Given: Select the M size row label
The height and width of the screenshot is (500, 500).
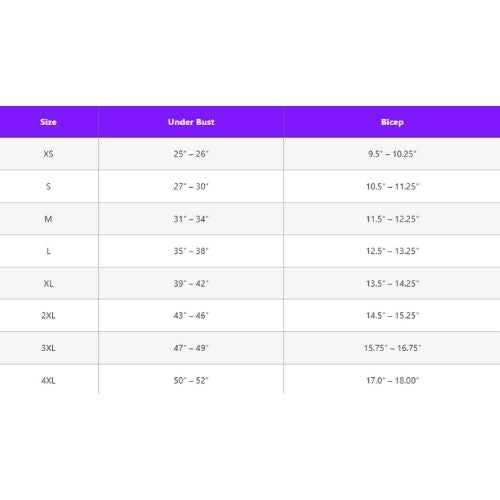Looking at the screenshot, I should [48, 219].
